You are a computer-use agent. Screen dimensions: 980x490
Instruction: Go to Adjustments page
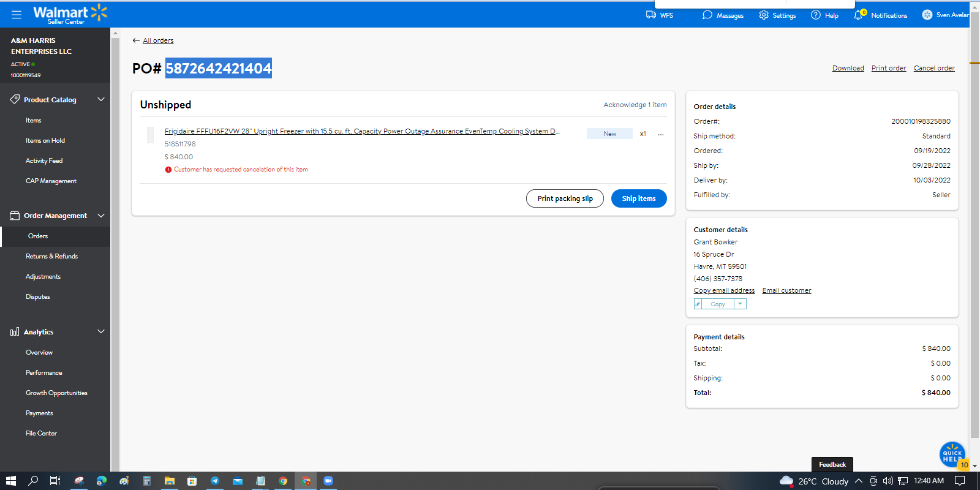click(x=43, y=277)
